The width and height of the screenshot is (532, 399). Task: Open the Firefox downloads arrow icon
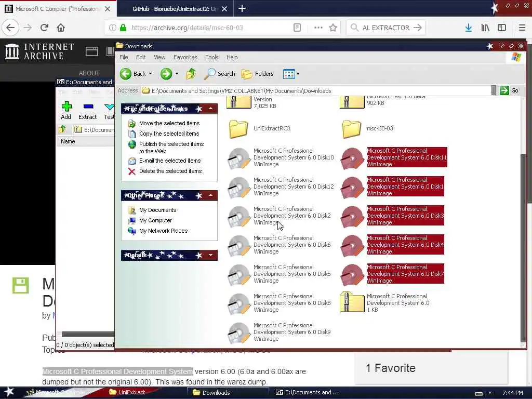(x=469, y=28)
